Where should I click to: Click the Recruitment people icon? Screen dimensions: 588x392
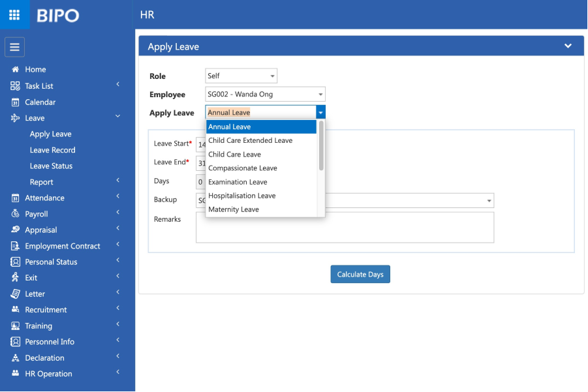(15, 310)
